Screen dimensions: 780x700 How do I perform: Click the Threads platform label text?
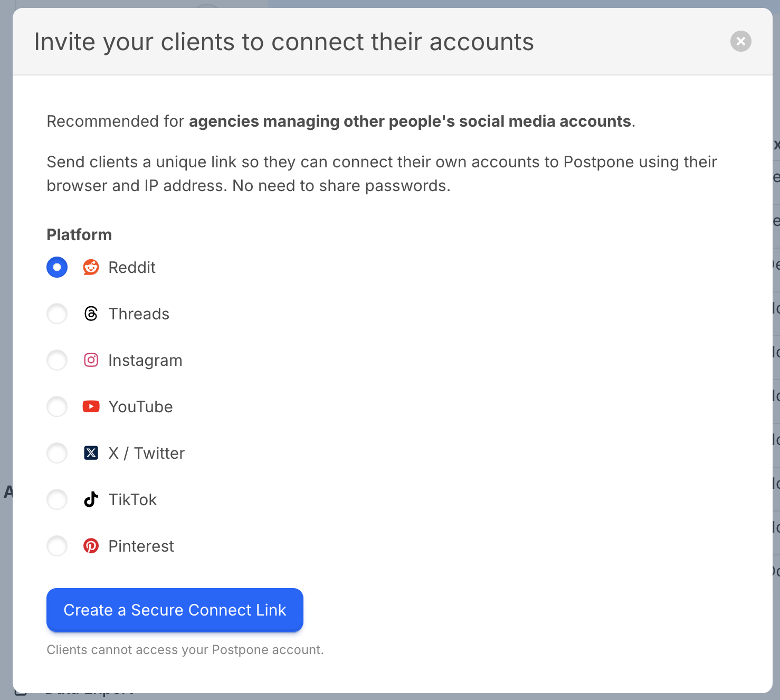pos(139,314)
